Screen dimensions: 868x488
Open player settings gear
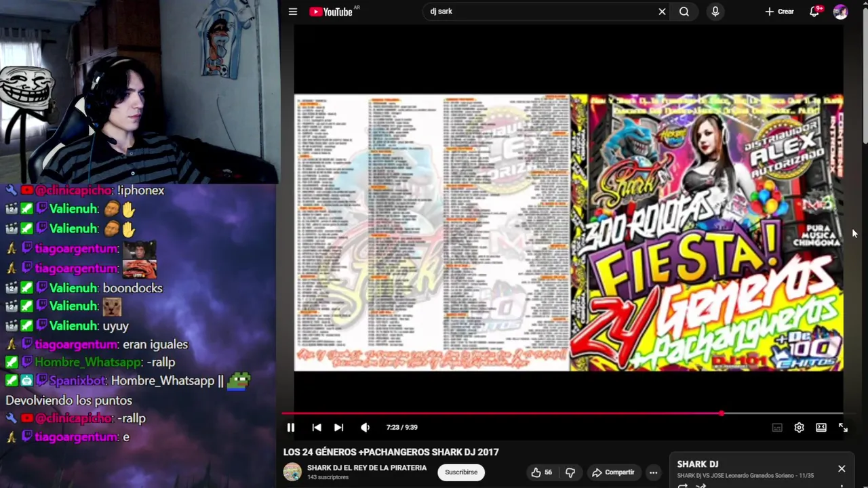799,427
